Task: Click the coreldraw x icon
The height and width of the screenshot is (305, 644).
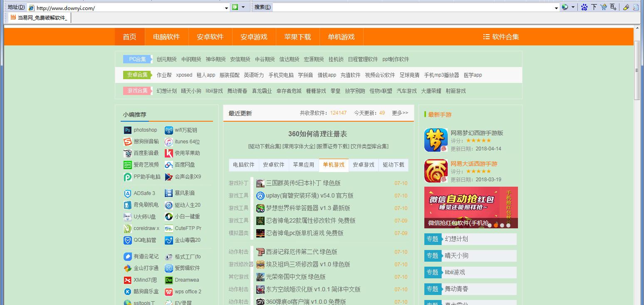Action: pyautogui.click(x=128, y=229)
